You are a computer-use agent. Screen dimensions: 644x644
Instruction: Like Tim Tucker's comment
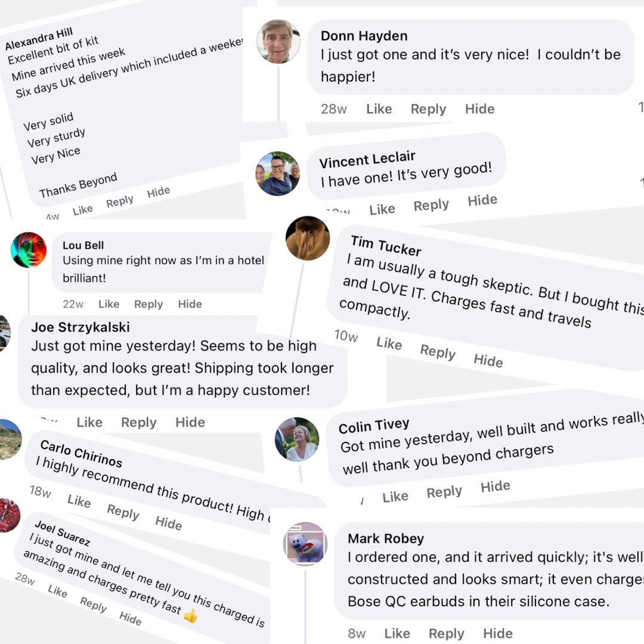[389, 343]
